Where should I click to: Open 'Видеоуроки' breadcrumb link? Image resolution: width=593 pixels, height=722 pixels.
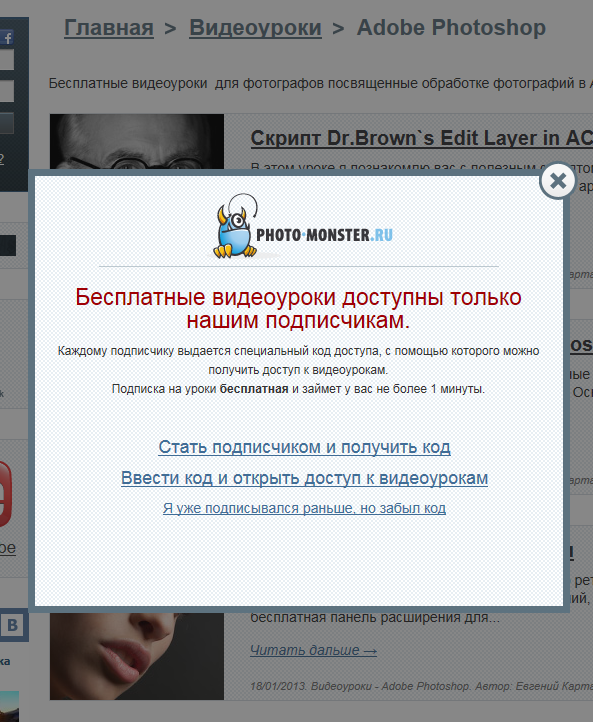pos(255,28)
